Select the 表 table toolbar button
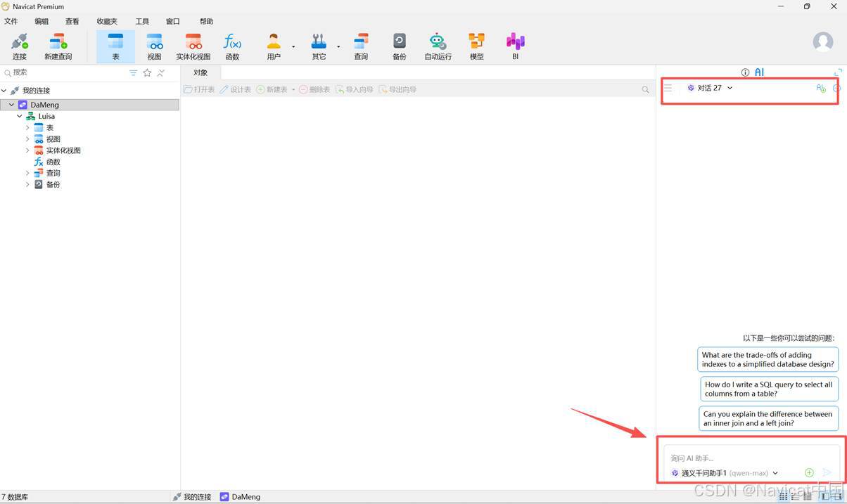This screenshot has width=847, height=504. (x=115, y=46)
